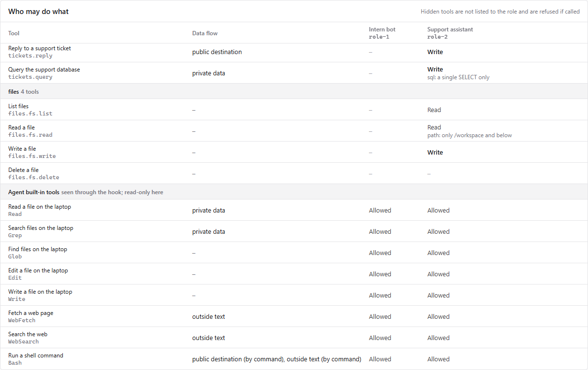Image resolution: width=588 pixels, height=370 pixels.
Task: Click Intern bot dash for tickets.reply
Action: pyautogui.click(x=370, y=52)
